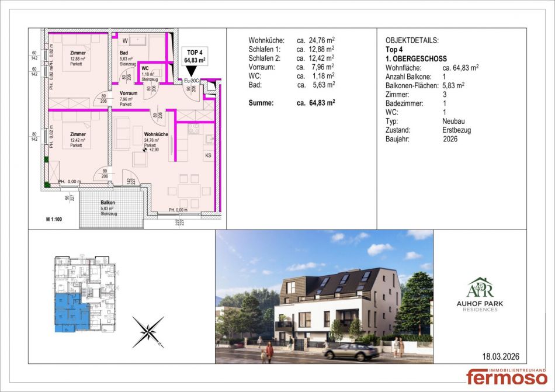Select the 'Bad: ca. 5,63 m²' list row
This screenshot has width=555, height=392.
[x=292, y=85]
